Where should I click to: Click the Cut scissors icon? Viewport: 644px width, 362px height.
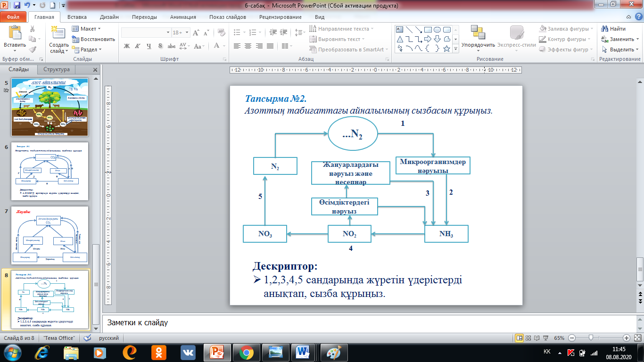tap(33, 29)
